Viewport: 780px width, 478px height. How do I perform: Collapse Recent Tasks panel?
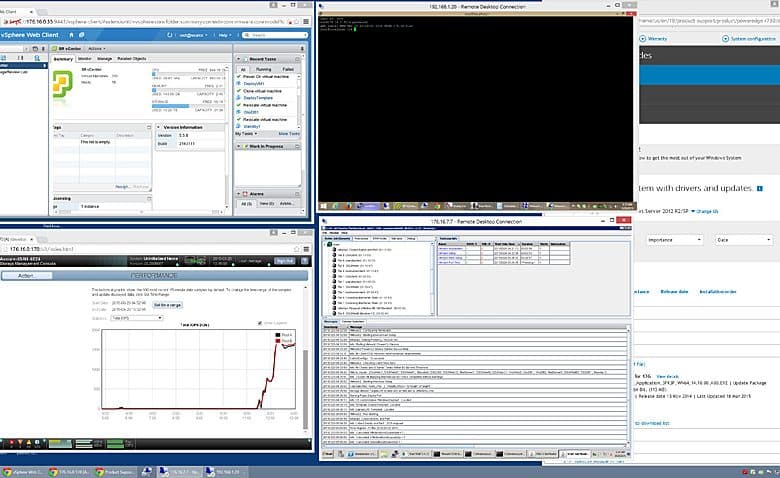pyautogui.click(x=238, y=59)
